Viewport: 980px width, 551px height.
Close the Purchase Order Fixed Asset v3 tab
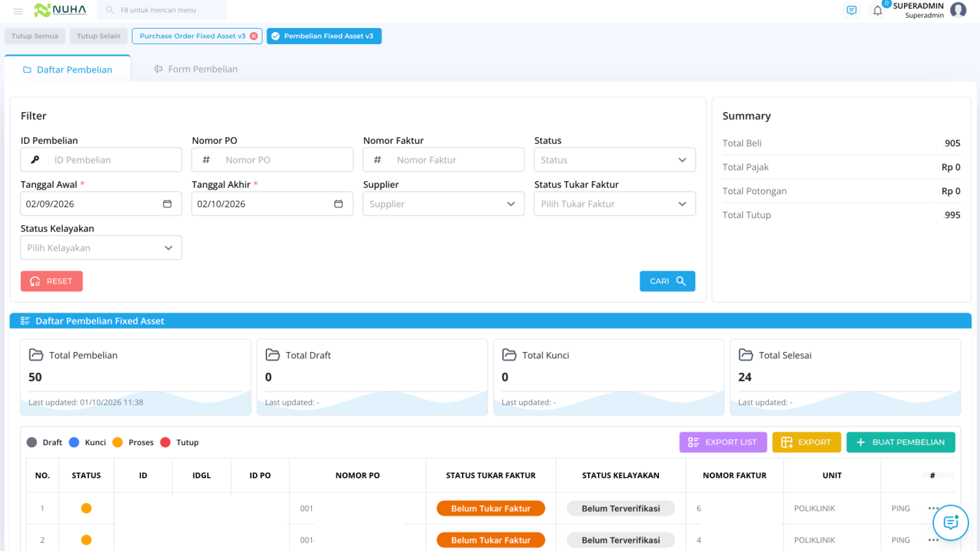[254, 36]
